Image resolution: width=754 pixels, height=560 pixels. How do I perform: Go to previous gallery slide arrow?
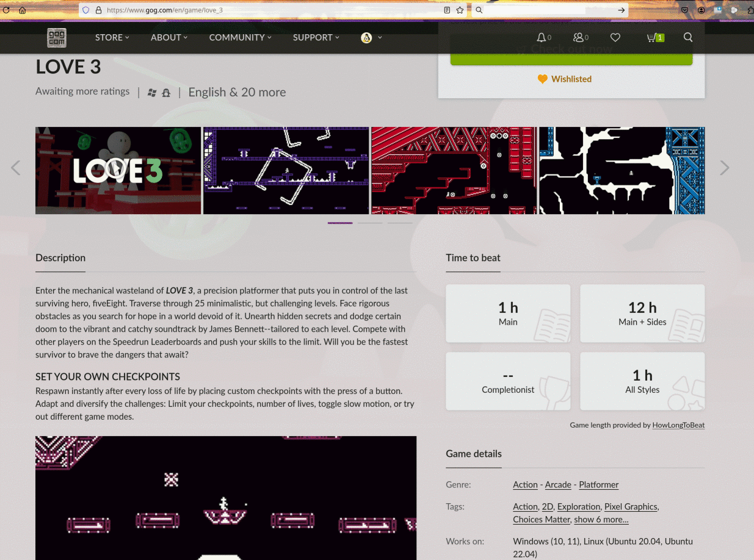pyautogui.click(x=16, y=168)
